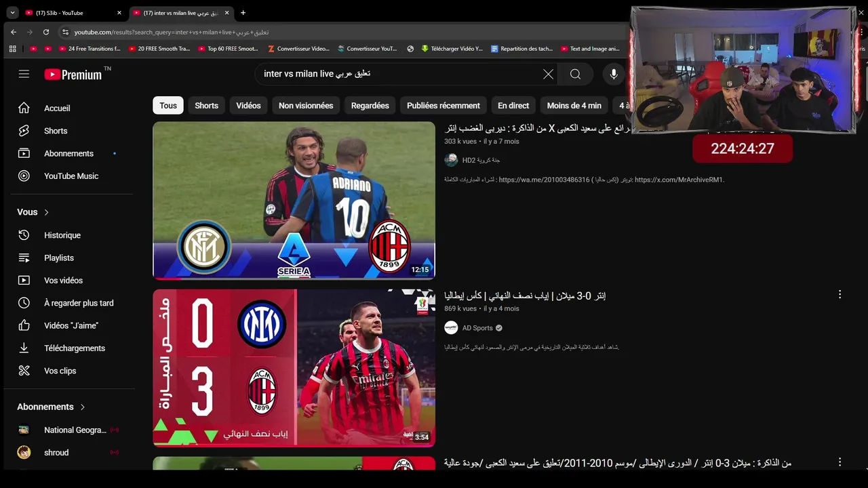Open Top 60 FREE Smoot... bookmark
Image resolution: width=868 pixels, height=488 pixels.
click(x=228, y=49)
